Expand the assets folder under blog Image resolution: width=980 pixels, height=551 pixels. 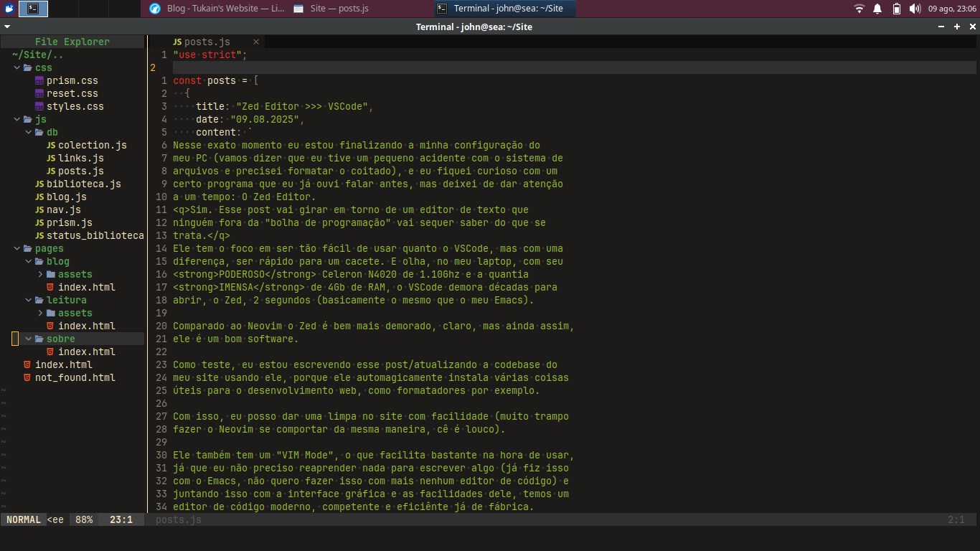pyautogui.click(x=40, y=274)
